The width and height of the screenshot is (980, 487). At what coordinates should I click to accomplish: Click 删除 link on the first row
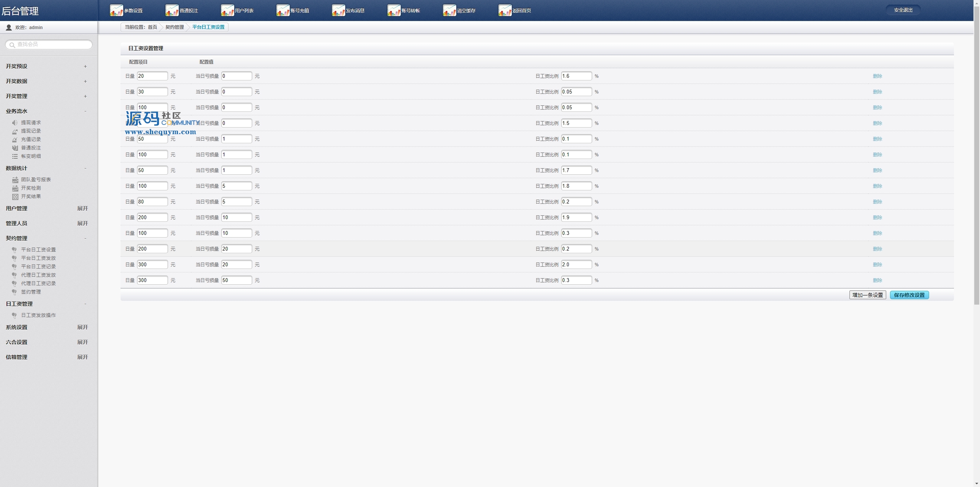pos(877,76)
